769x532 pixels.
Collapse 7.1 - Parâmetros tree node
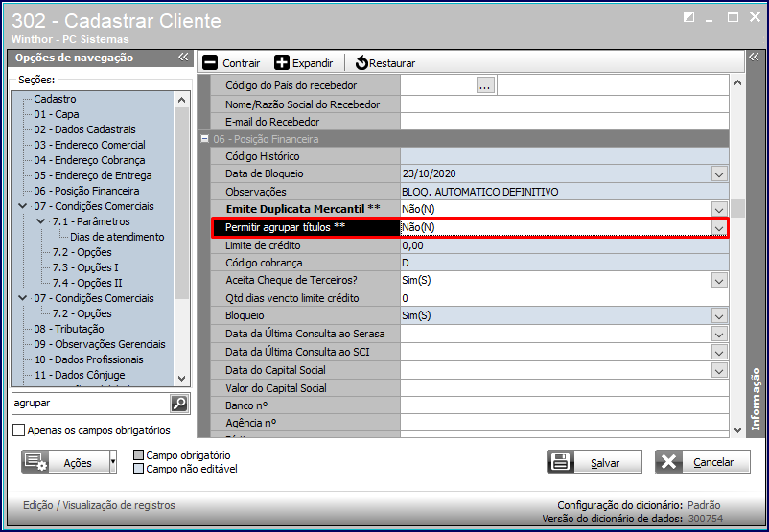(41, 221)
